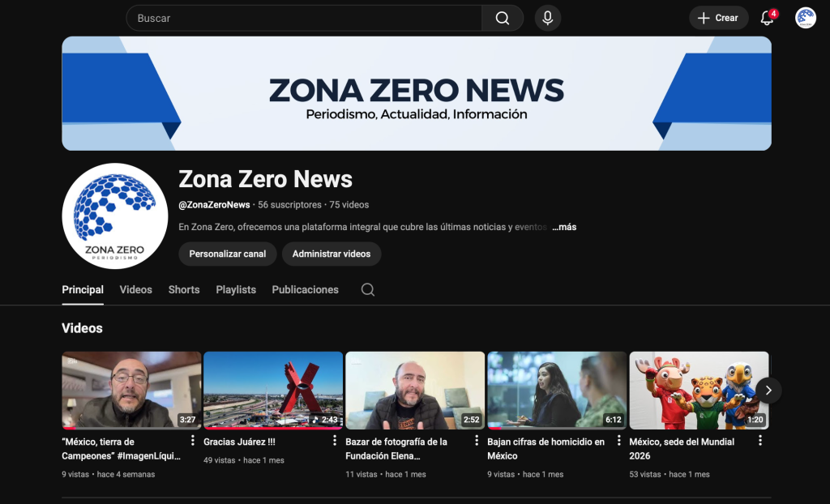Expand channel description with "...más"
Viewport: 830px width, 504px height.
(564, 227)
